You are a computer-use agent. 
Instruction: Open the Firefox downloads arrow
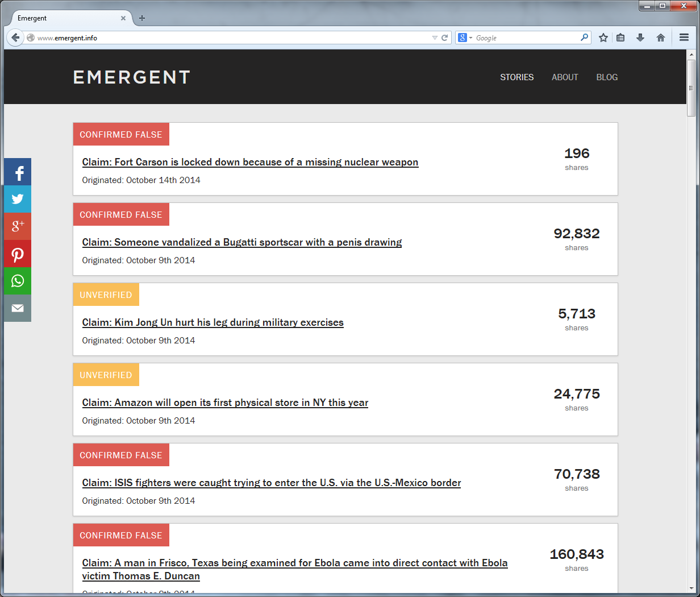(640, 38)
